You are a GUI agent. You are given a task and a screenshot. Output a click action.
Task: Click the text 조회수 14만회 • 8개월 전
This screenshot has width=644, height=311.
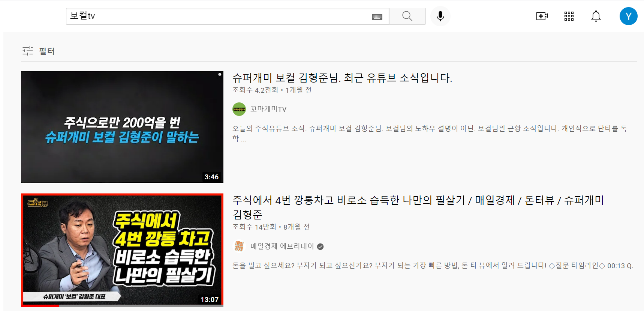pyautogui.click(x=271, y=227)
